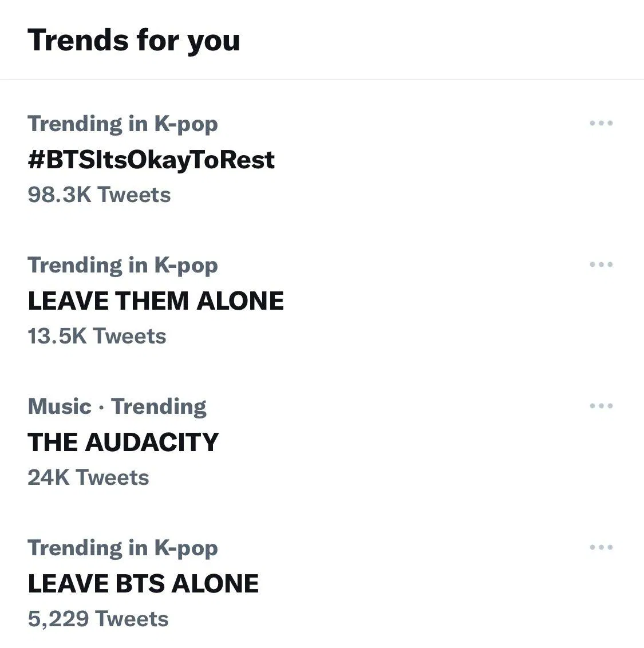Click the three-dot icon beside the bottom trend

[601, 547]
